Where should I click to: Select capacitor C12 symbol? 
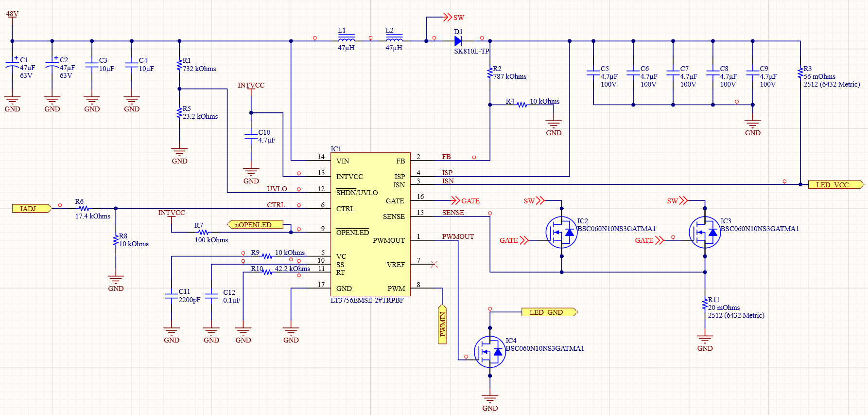(211, 296)
